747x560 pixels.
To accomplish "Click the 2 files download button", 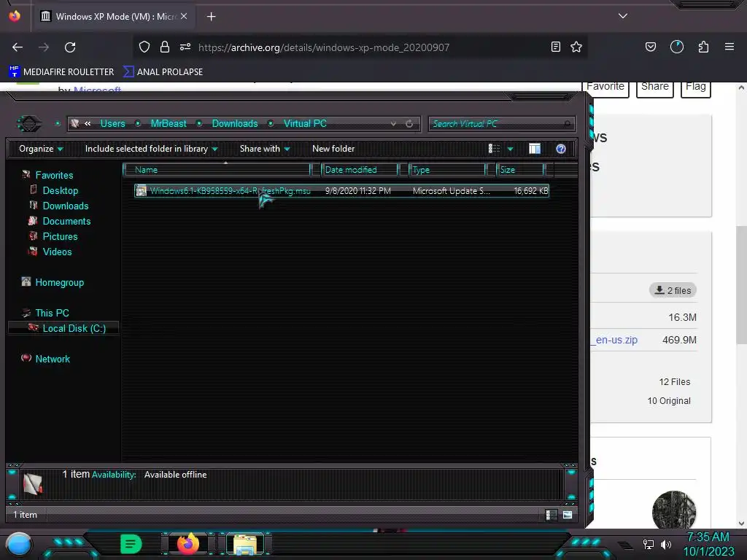I will point(673,290).
